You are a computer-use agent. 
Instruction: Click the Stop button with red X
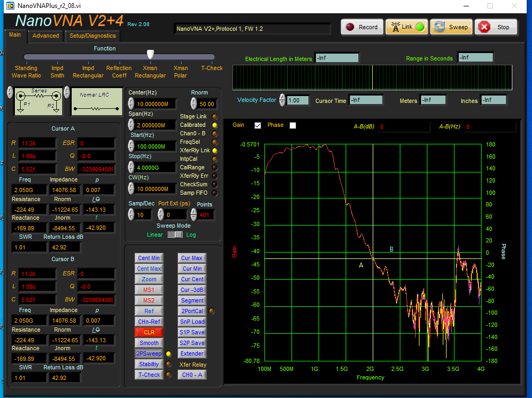pyautogui.click(x=496, y=27)
